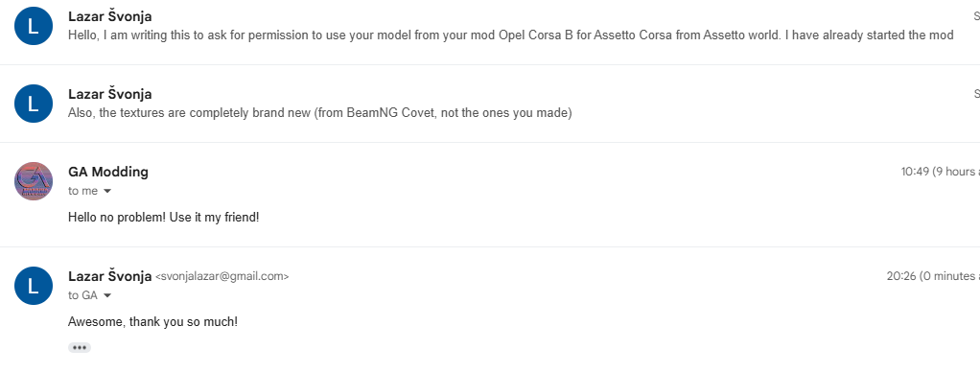This screenshot has height=373, width=980.
Task: Click the "Hello no problem! Use it my friend!" text
Action: click(163, 218)
